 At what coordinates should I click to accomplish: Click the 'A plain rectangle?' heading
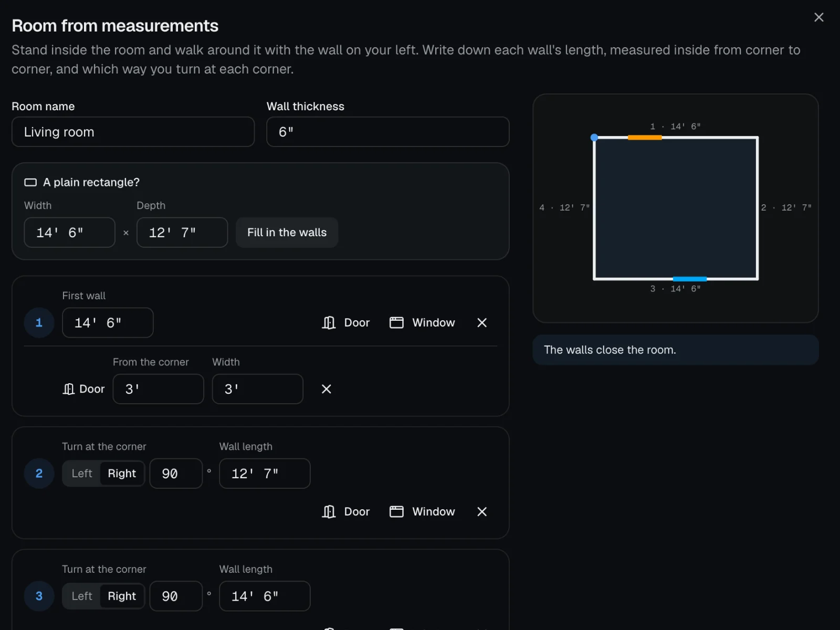click(91, 182)
